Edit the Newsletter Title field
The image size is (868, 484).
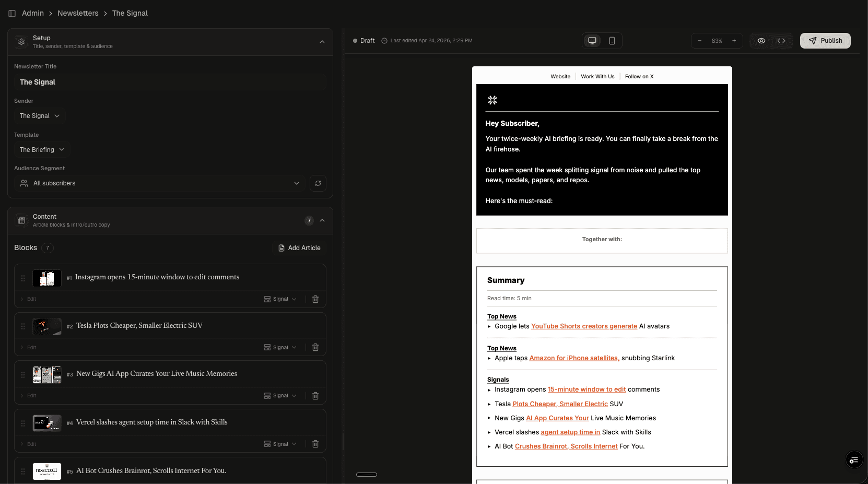point(170,82)
